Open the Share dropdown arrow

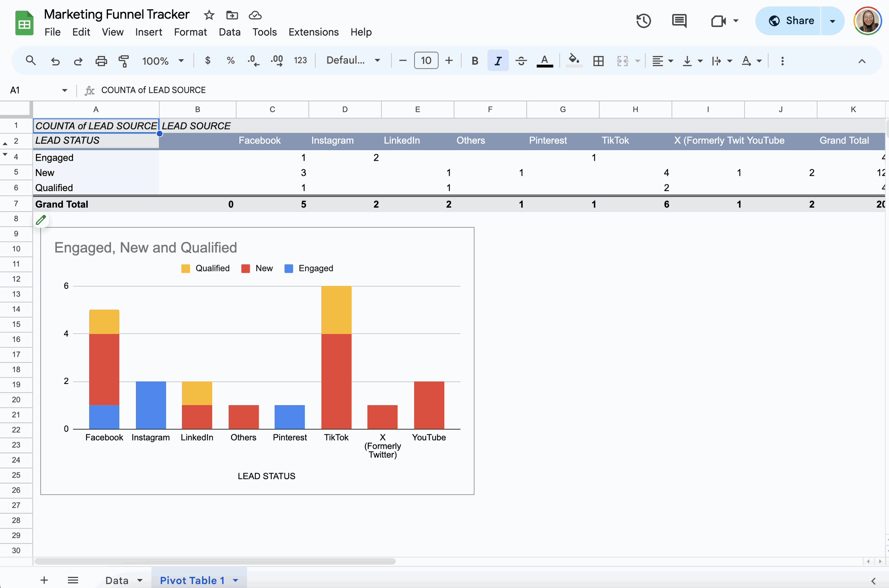(x=832, y=21)
